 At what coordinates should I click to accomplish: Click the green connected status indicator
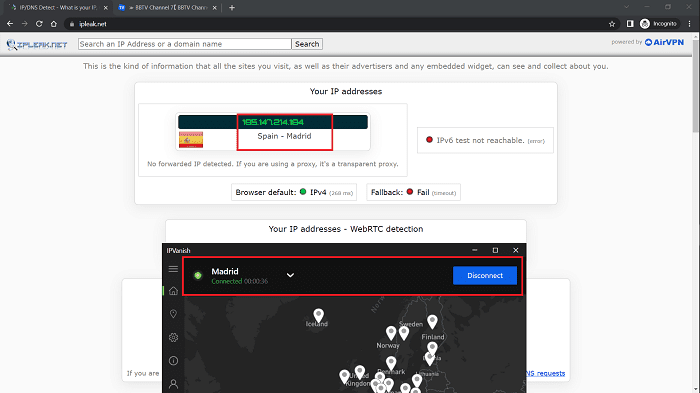pyautogui.click(x=198, y=276)
